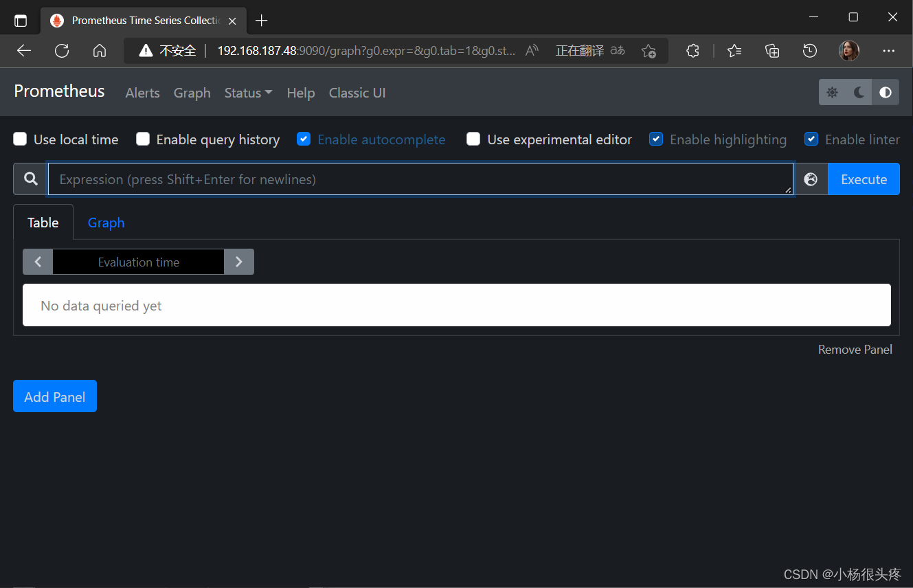Open a new browser tab

[x=261, y=21]
